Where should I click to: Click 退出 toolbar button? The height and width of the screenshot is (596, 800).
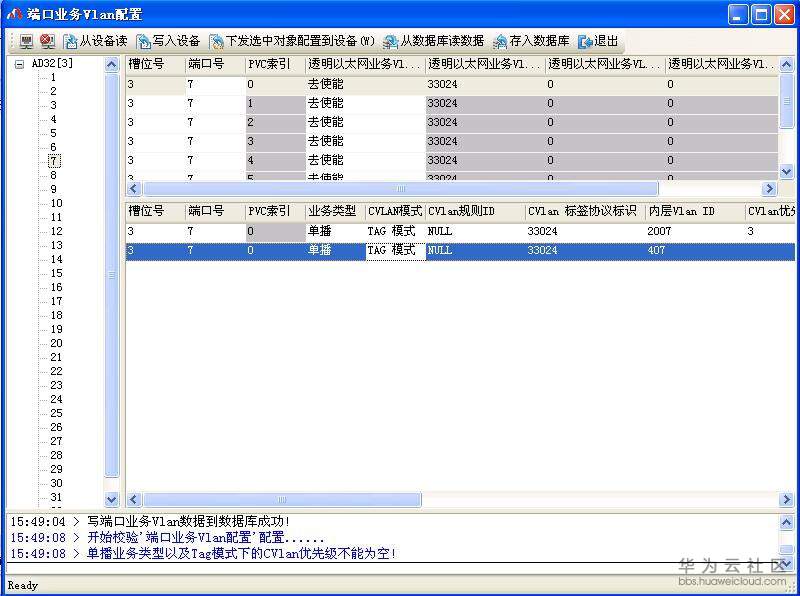(598, 41)
